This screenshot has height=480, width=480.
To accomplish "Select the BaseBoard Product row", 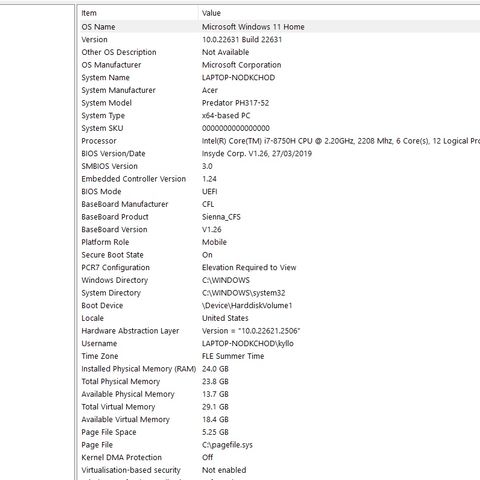I will [279, 217].
